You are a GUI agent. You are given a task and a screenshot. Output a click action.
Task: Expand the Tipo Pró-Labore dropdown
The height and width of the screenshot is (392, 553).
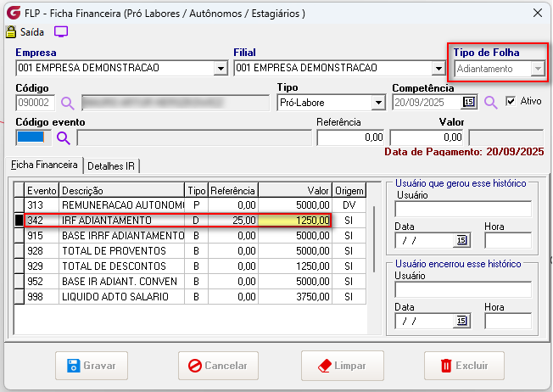(378, 103)
